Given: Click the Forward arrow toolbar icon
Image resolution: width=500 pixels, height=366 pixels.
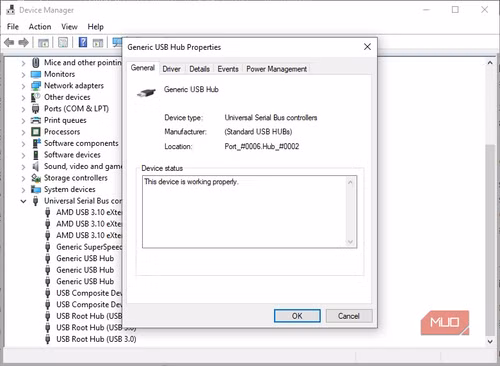Looking at the screenshot, I should click(x=23, y=42).
